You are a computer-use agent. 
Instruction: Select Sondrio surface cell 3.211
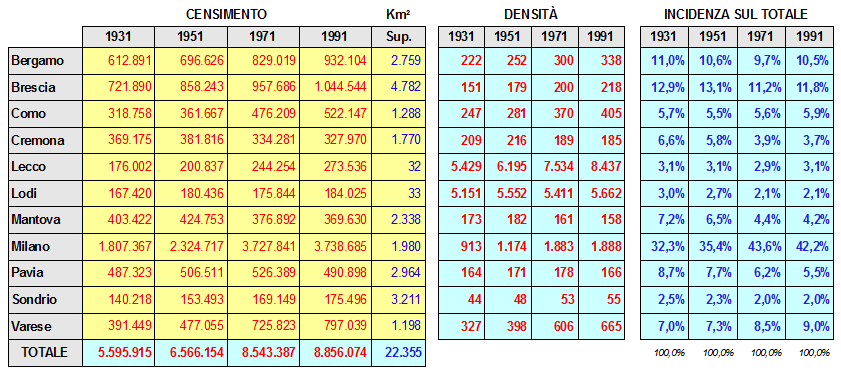399,300
